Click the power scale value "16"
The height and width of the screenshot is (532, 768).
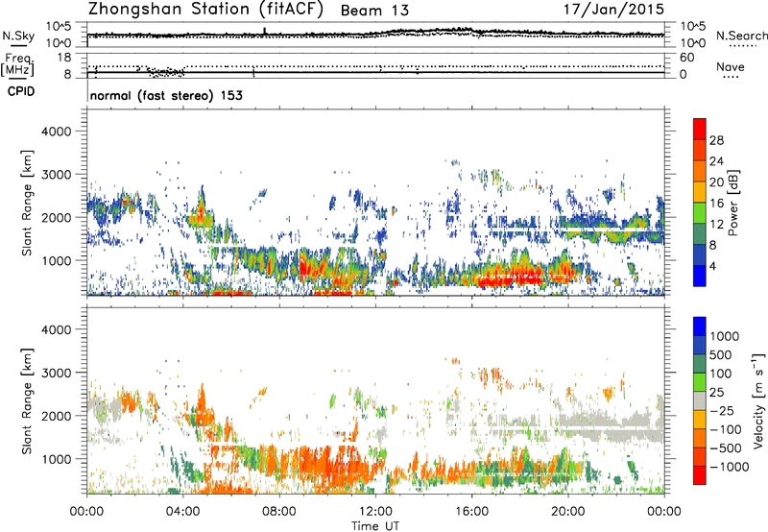point(716,204)
